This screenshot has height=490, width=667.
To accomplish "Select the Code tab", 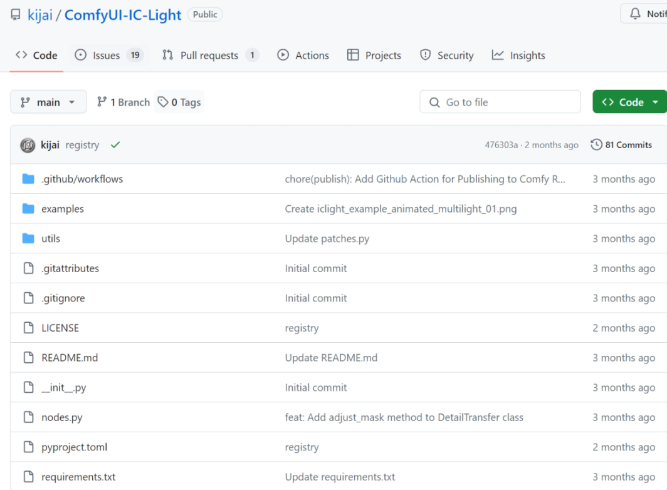I will coord(36,55).
